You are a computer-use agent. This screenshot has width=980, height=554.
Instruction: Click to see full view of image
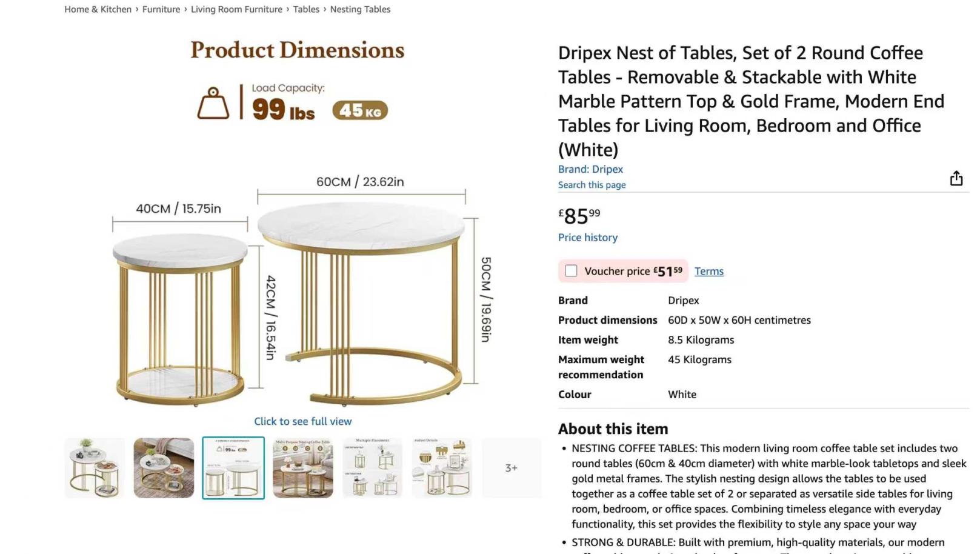[x=302, y=421]
